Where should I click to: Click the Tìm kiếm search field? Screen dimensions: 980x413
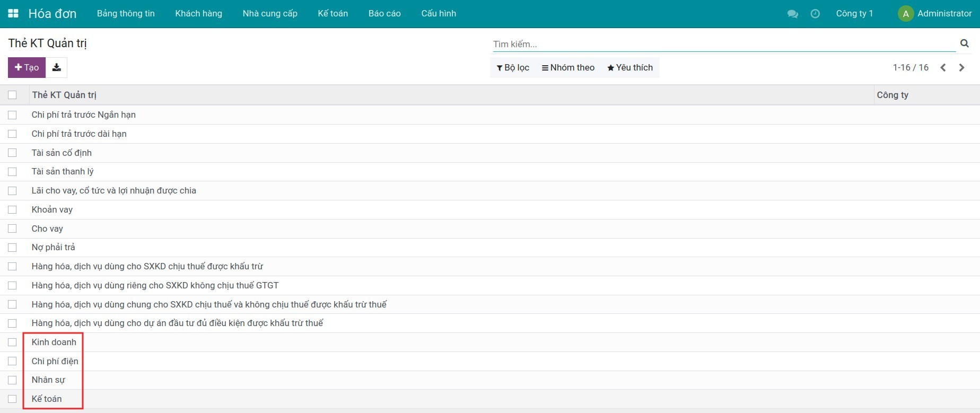[x=723, y=44]
